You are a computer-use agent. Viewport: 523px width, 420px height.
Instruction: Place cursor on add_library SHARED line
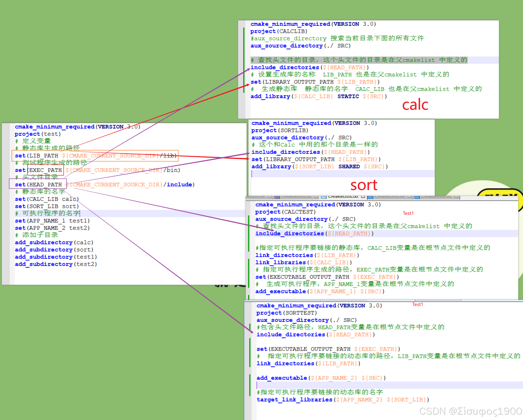click(319, 167)
